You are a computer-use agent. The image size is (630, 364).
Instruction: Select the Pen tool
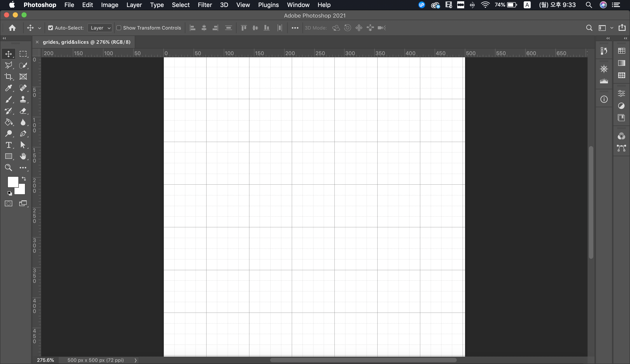23,133
